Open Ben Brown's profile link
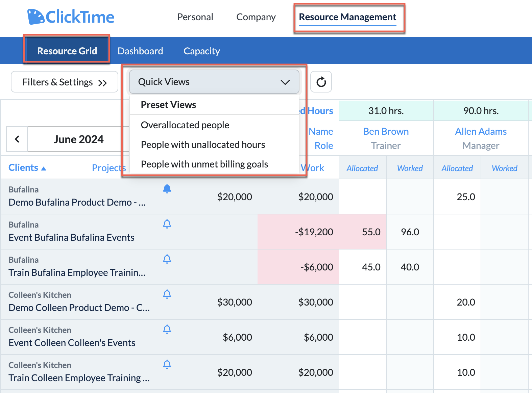 pyautogui.click(x=386, y=131)
